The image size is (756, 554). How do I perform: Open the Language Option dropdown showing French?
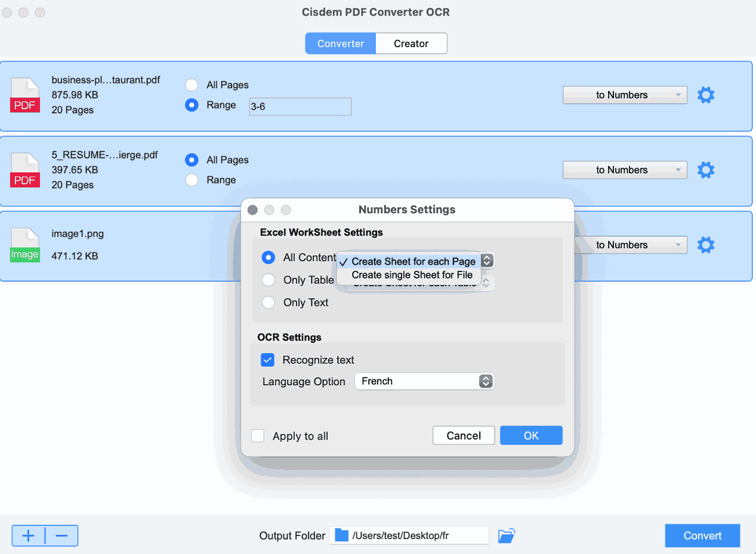tap(424, 381)
